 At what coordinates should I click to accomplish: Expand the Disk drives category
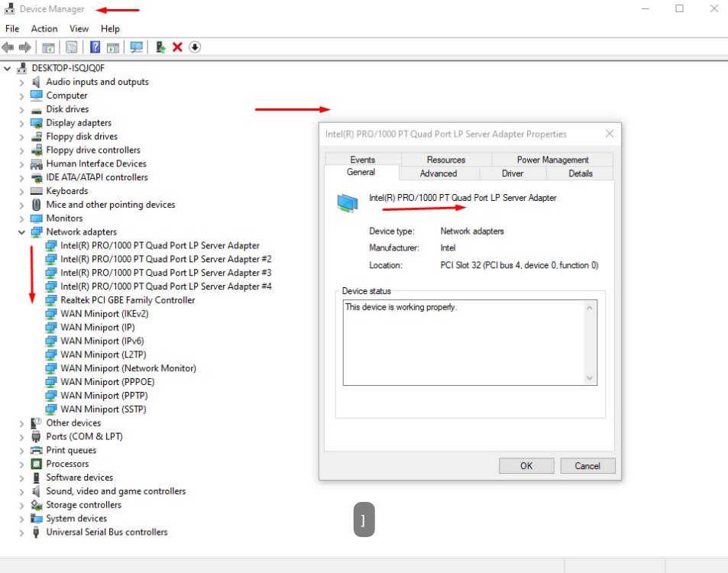click(x=21, y=109)
